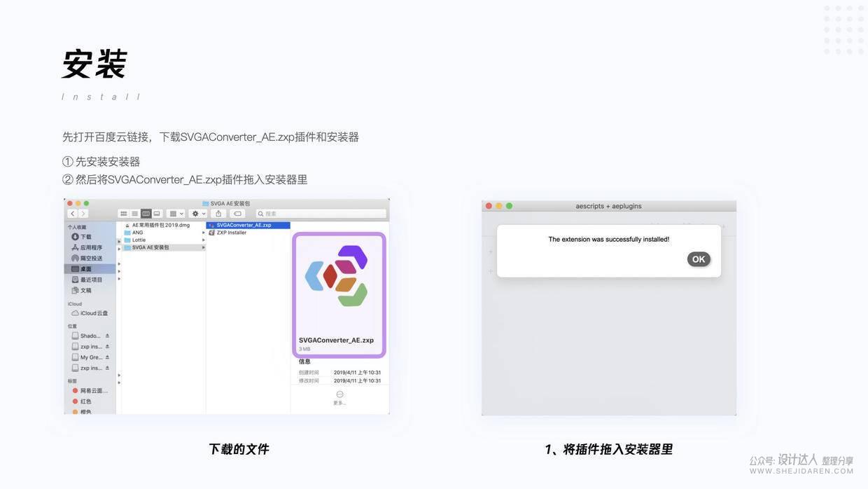Viewport: 868px width, 489px height.
Task: Select the SVGA AE安装包 folder
Action: coord(162,247)
